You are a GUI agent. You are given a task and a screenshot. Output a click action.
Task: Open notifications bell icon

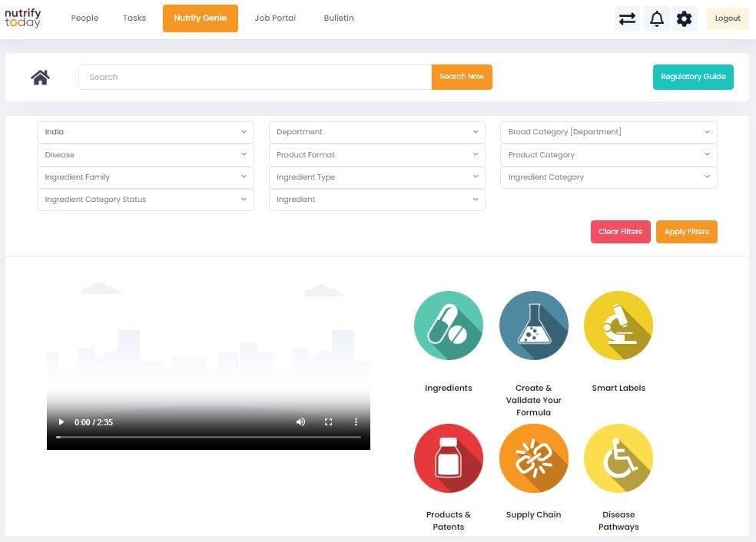656,18
